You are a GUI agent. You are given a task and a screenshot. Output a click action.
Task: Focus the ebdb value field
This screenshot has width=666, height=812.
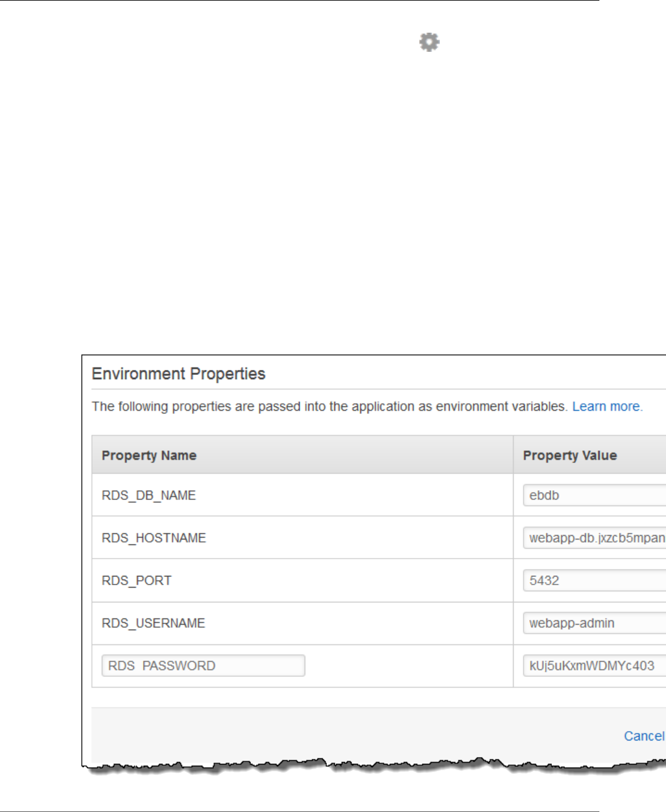pos(594,495)
